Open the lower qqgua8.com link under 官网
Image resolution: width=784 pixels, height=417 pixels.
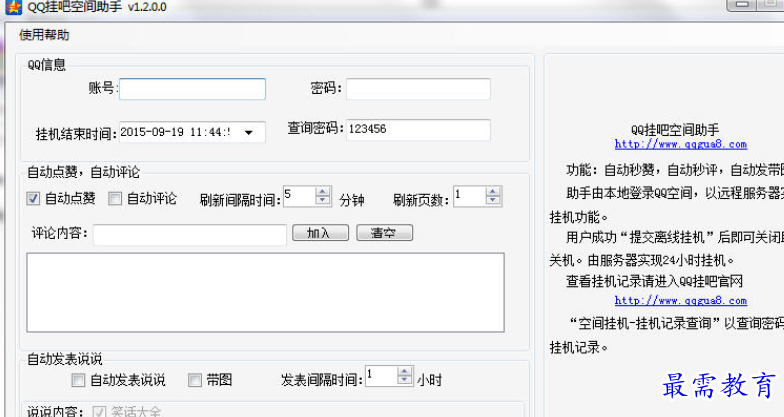[680, 300]
